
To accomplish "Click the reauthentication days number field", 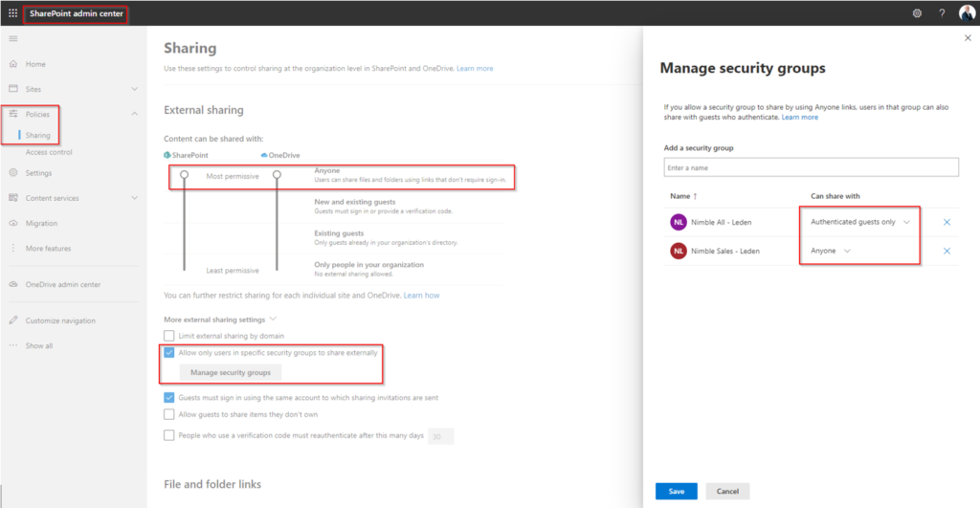I will coord(440,436).
